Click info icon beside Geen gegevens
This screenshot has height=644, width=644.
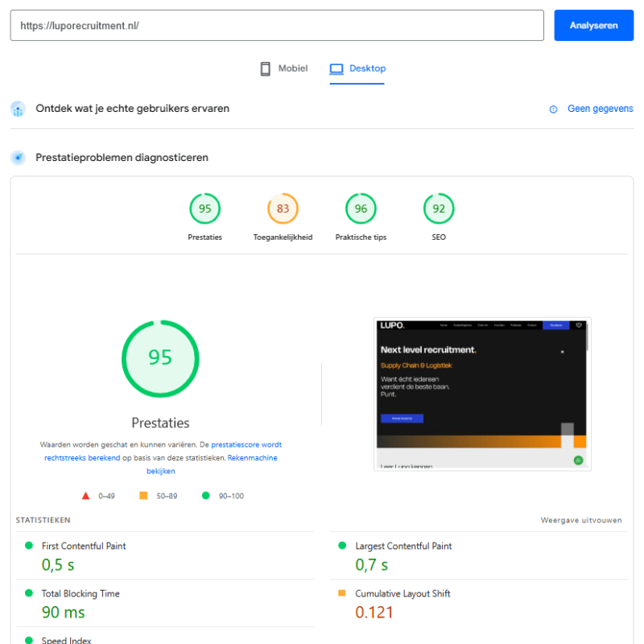point(553,109)
